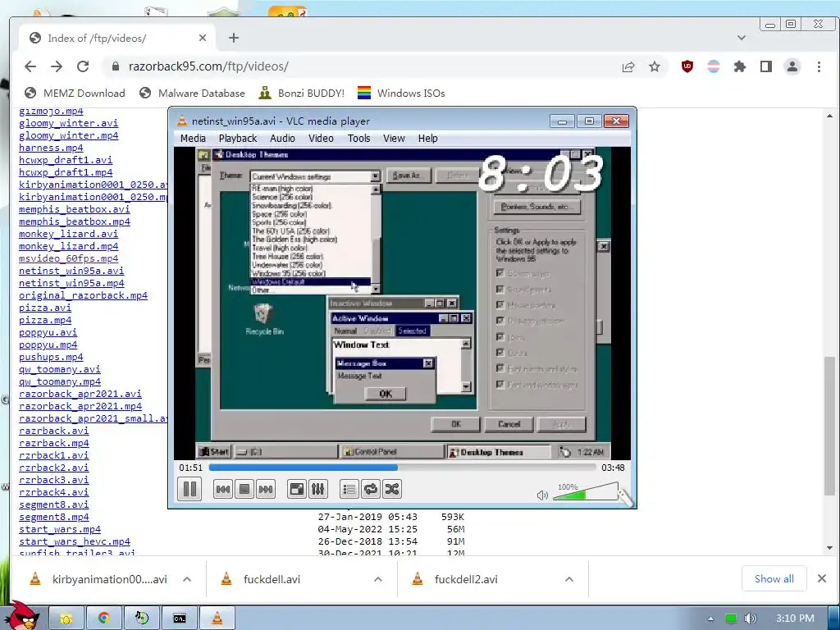Viewport: 840px width, 630px height.
Task: Open gloomy_winter.avi link
Action: [69, 123]
